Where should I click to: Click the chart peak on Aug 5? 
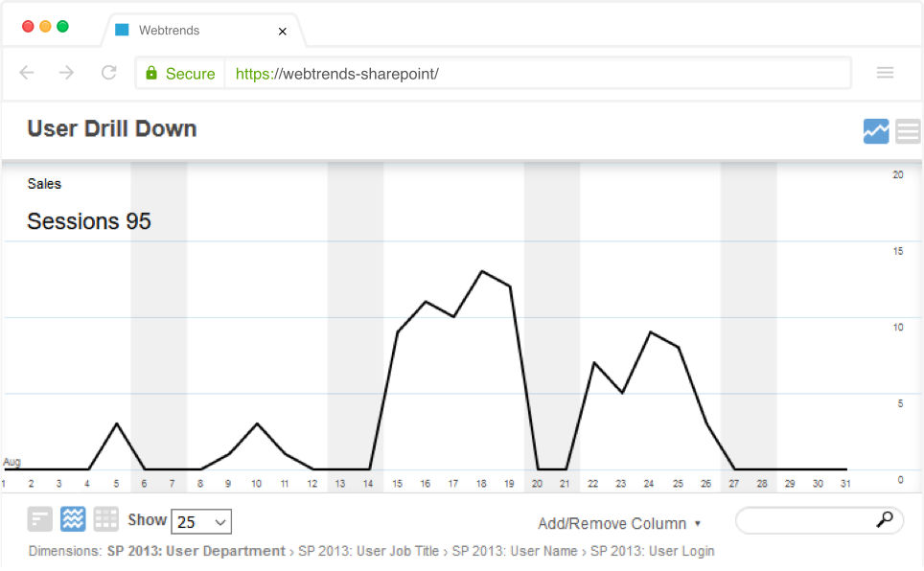click(117, 423)
